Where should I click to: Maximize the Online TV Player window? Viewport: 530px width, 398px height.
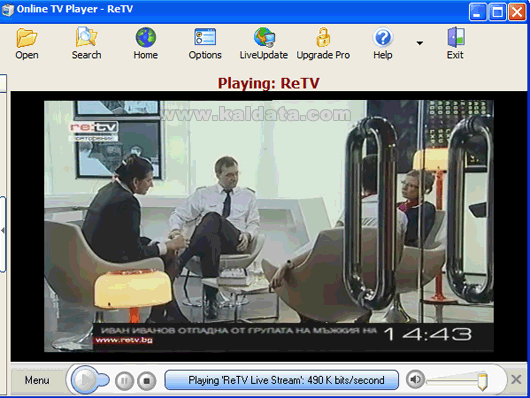[x=498, y=12]
